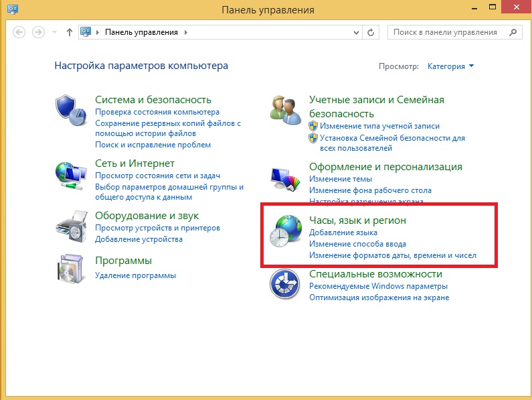Click Изменение темы link

click(341, 179)
